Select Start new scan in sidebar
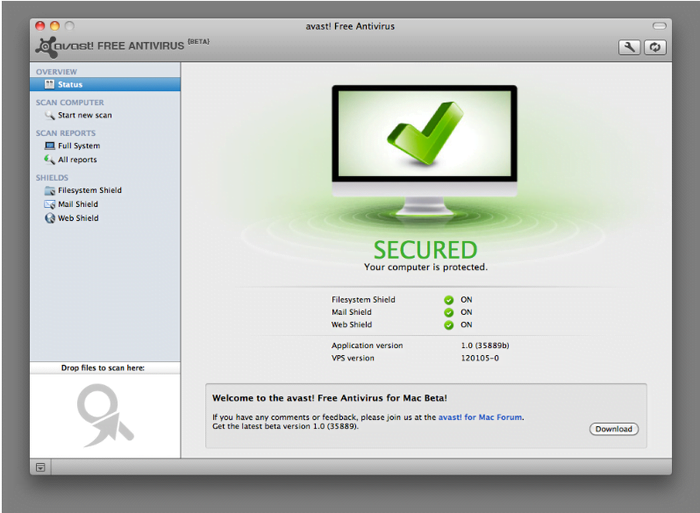 (85, 115)
